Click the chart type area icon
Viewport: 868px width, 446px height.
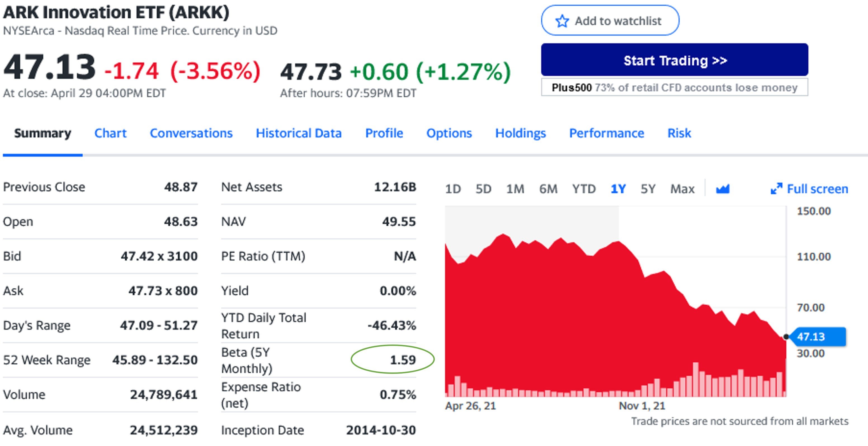[x=722, y=189]
